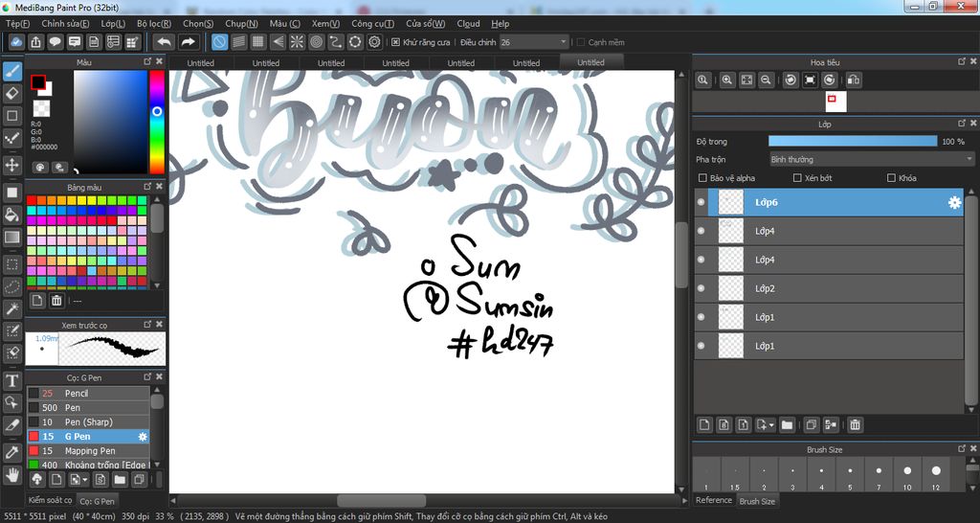Hide the Lớp6 layer
The image size is (980, 523).
[x=701, y=202]
